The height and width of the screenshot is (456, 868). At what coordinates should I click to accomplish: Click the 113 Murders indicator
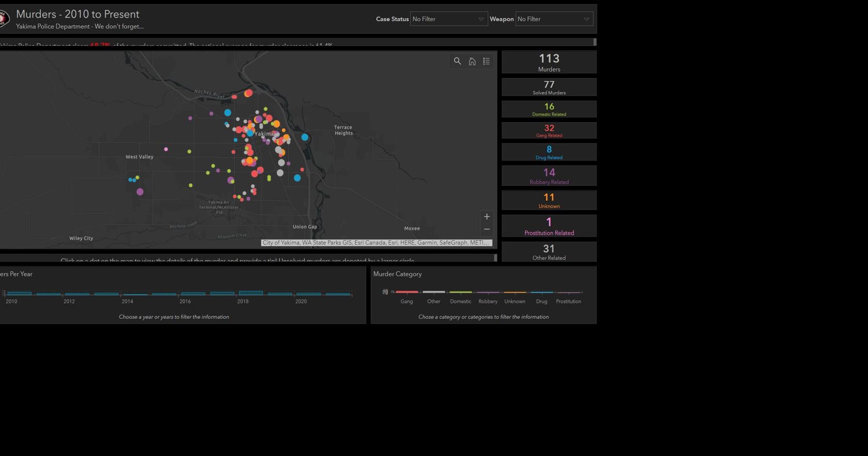[549, 62]
